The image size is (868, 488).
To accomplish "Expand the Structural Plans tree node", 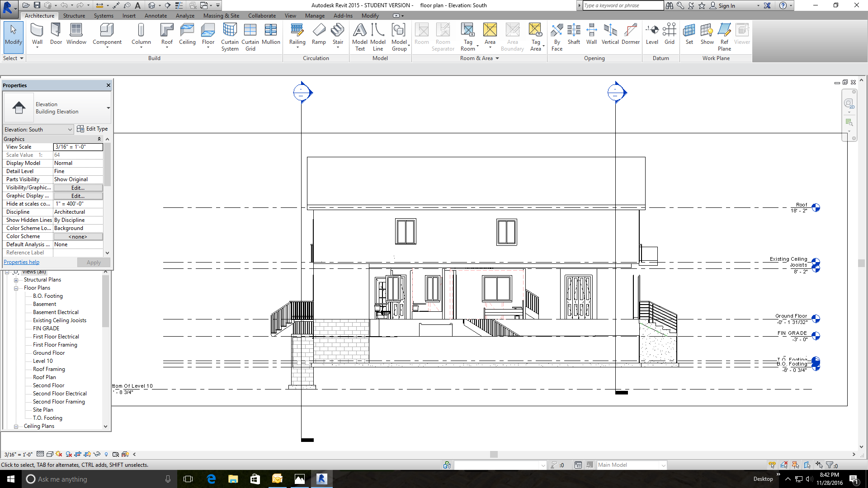I will pyautogui.click(x=17, y=279).
